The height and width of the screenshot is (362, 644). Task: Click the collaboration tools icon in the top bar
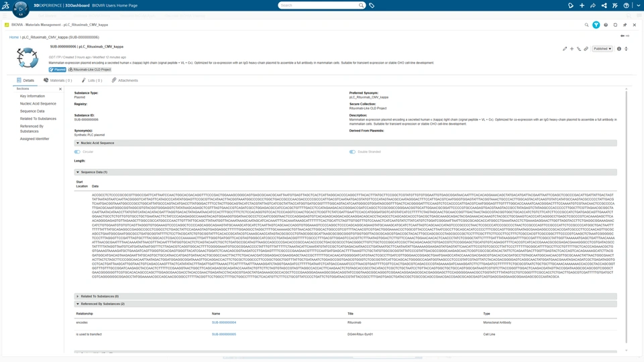[x=615, y=5]
